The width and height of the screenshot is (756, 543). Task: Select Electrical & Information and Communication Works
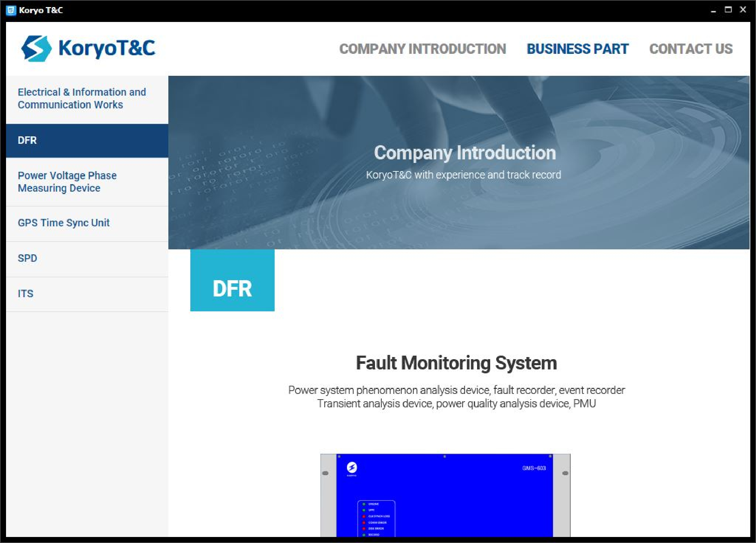tap(87, 99)
